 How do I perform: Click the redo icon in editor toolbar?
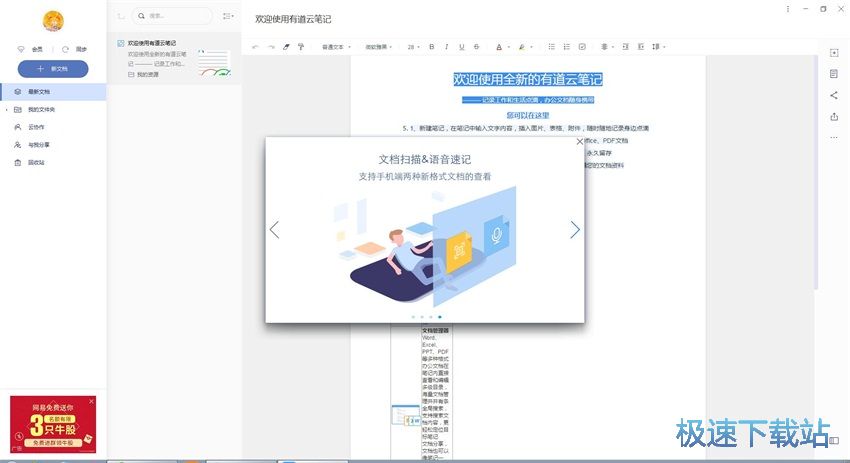pyautogui.click(x=271, y=47)
